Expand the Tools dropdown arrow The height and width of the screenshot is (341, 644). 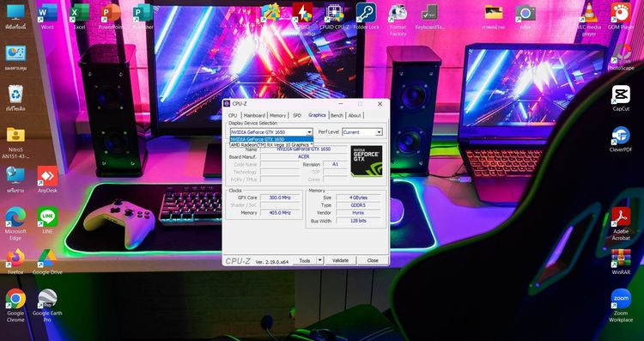click(320, 260)
